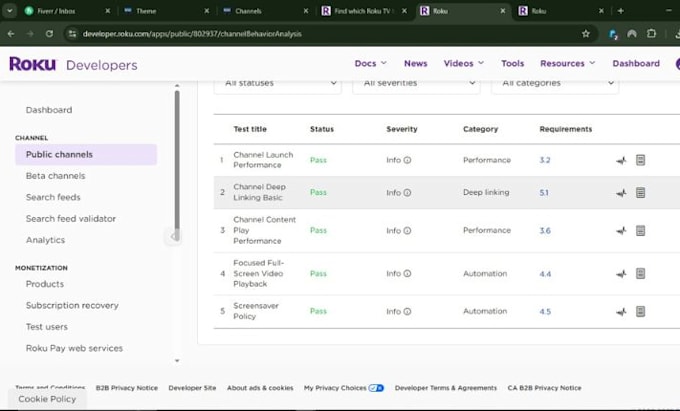Open the Cookie Policy link
The image size is (680, 411).
coord(47,399)
